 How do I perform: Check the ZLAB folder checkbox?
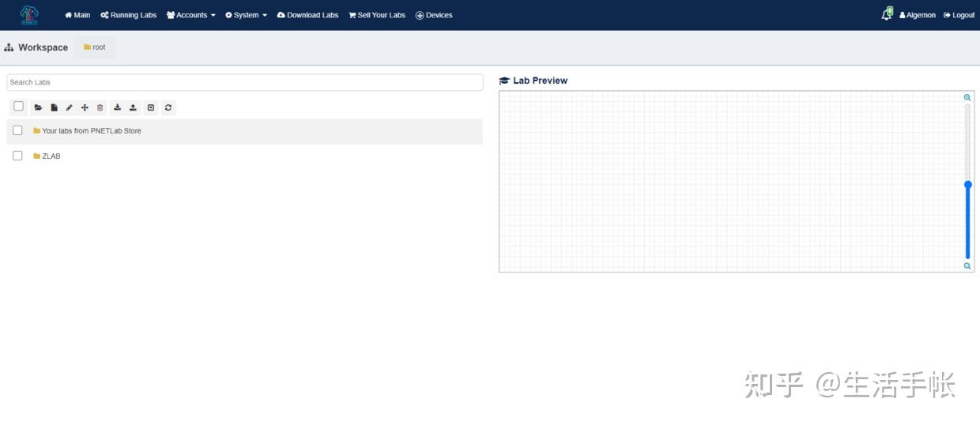point(17,156)
